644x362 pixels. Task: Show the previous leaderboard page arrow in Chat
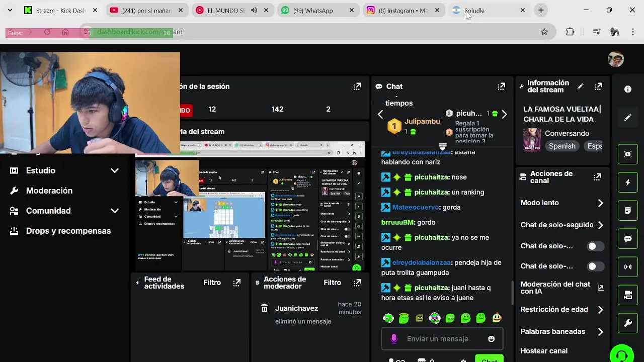(x=380, y=114)
